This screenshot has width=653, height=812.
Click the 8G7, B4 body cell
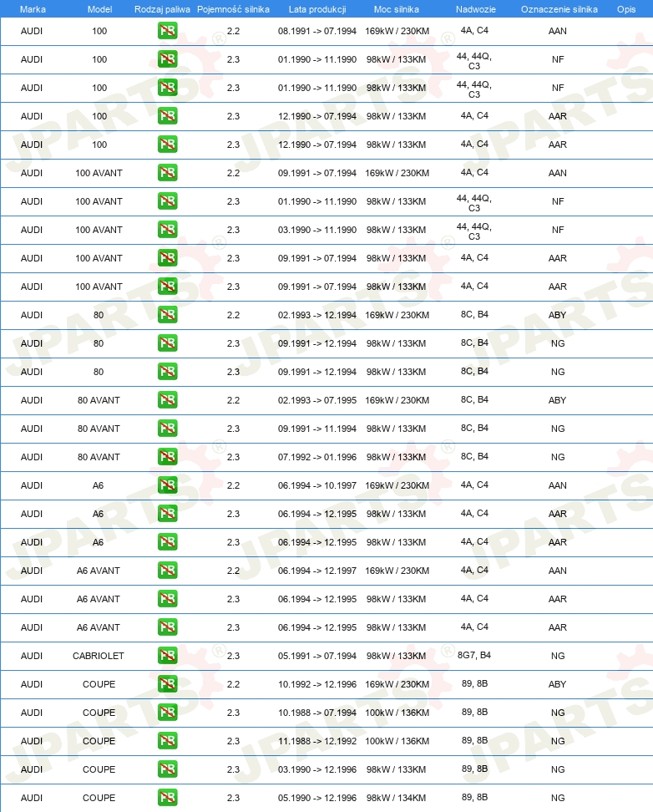[474, 655]
